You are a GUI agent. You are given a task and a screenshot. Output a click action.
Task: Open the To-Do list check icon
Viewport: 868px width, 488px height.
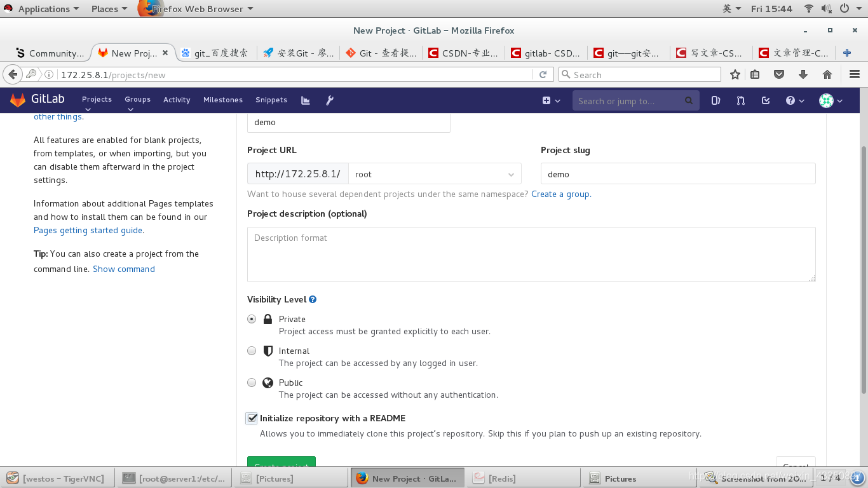[x=766, y=100]
